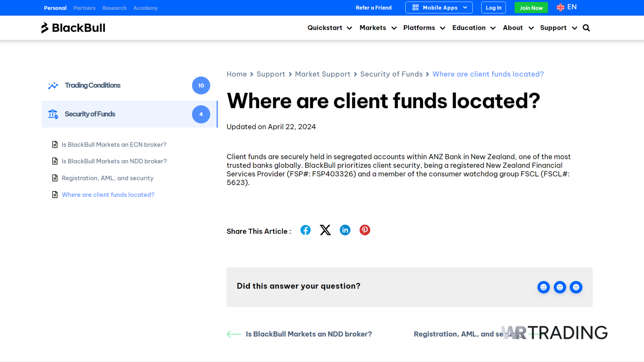Go to previous article NDD broker link at bottom
This screenshot has height=362, width=644.
pyautogui.click(x=309, y=334)
